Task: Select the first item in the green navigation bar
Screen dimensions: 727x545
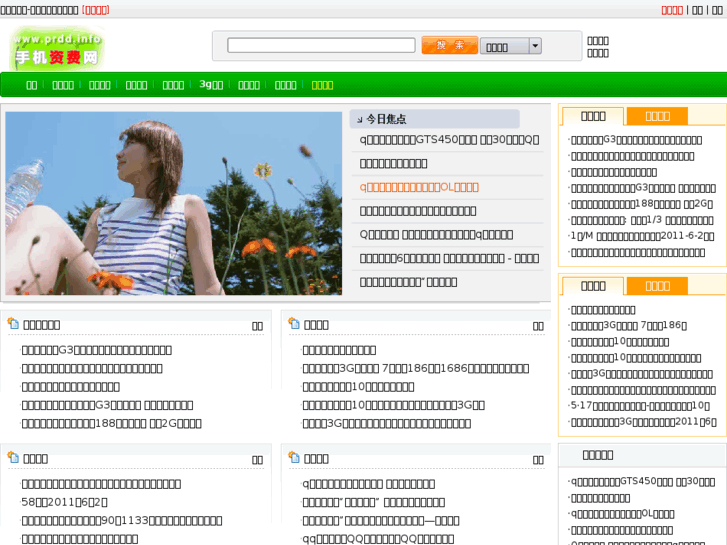Action: (x=32, y=85)
